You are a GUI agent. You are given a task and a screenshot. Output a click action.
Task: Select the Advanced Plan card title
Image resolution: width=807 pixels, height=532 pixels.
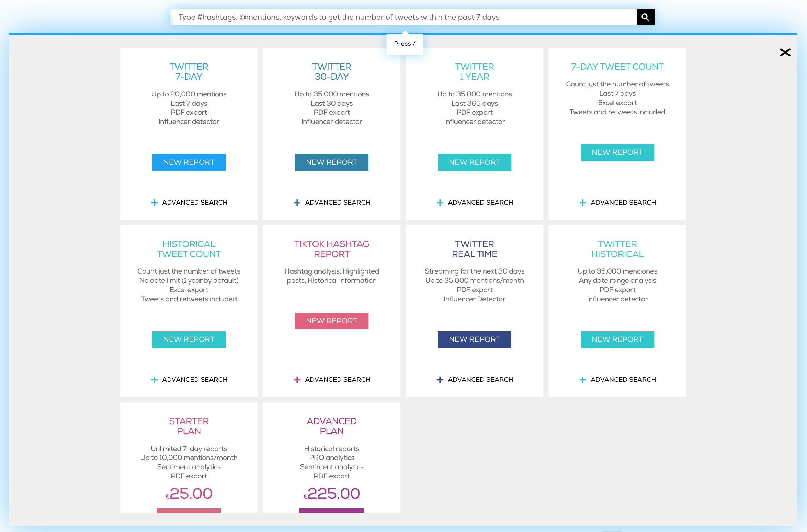click(x=332, y=426)
